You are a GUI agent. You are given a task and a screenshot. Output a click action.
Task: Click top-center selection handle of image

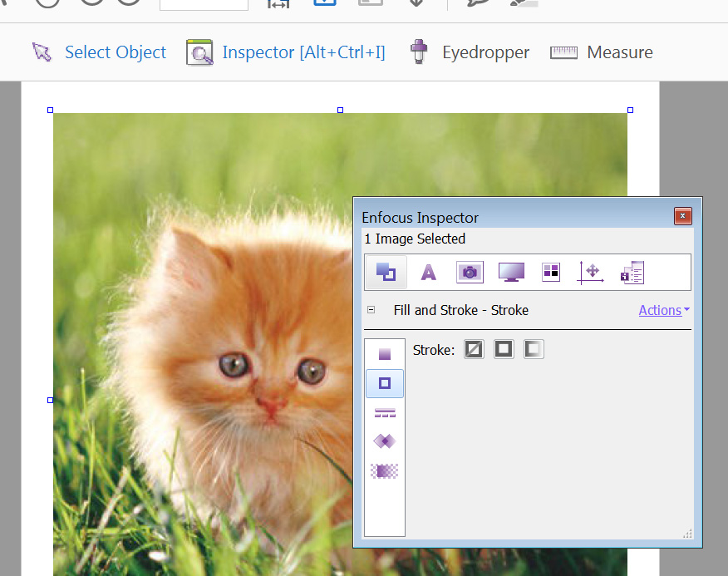(341, 110)
